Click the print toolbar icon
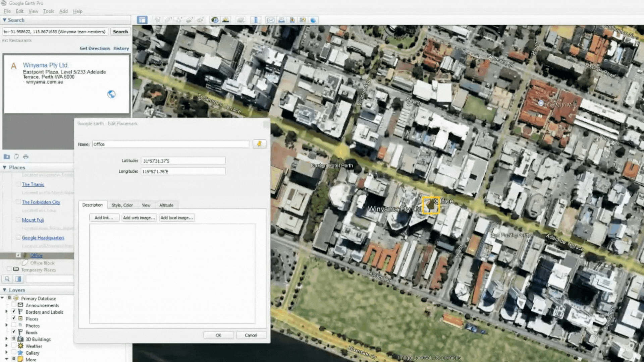 281,20
